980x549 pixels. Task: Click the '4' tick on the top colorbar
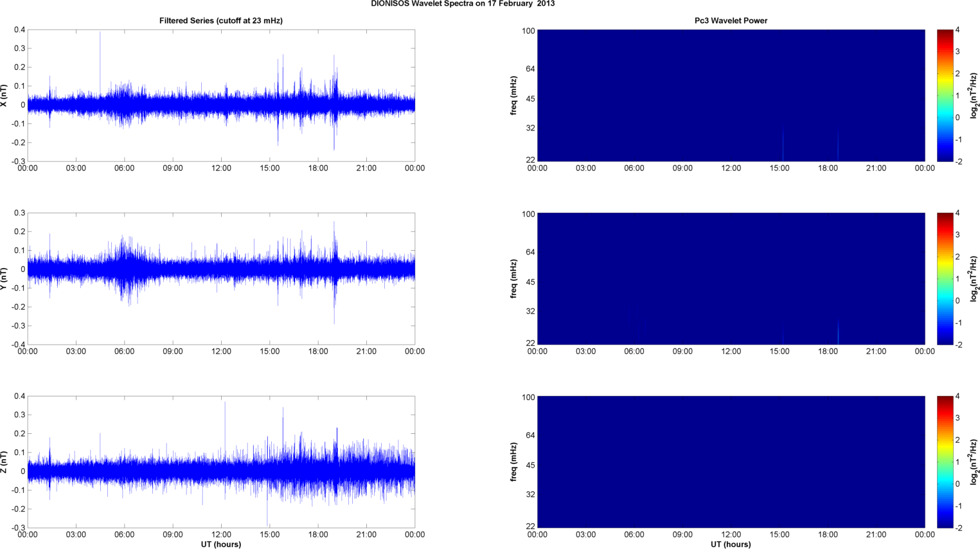click(958, 30)
